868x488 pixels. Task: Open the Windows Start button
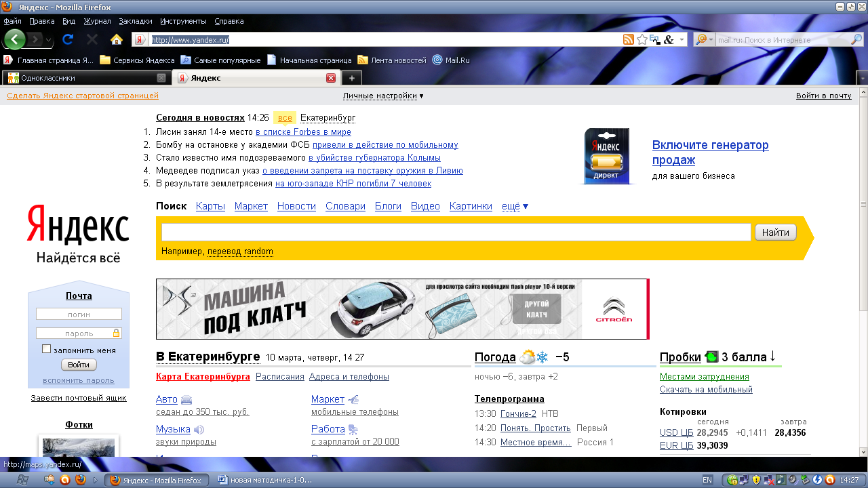pyautogui.click(x=22, y=480)
